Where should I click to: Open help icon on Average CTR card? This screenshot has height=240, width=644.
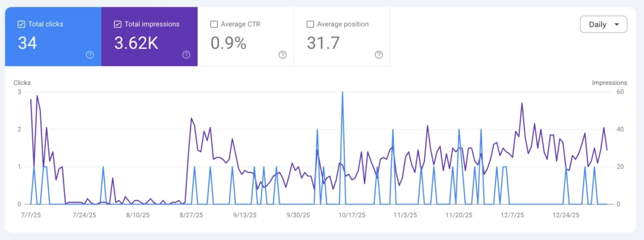click(282, 55)
